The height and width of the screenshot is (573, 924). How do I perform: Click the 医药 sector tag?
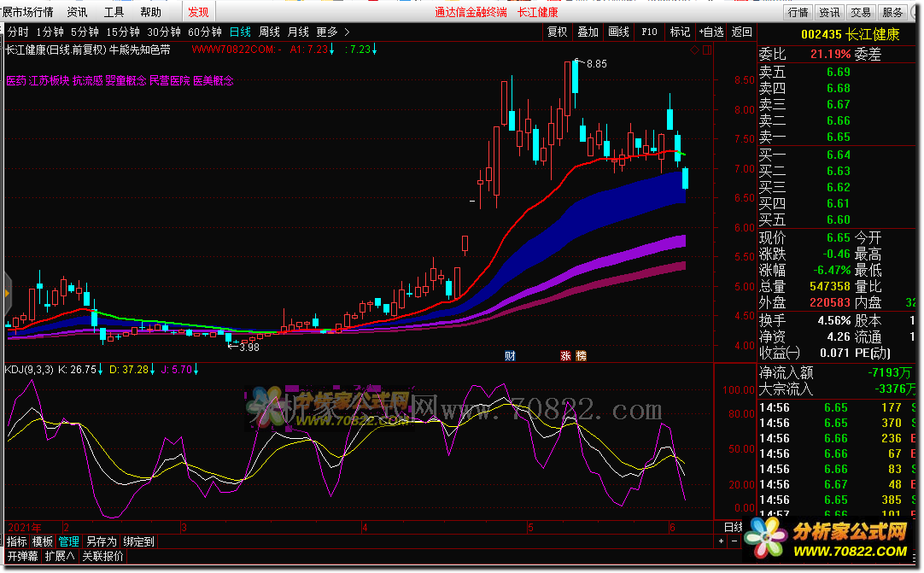pyautogui.click(x=16, y=81)
